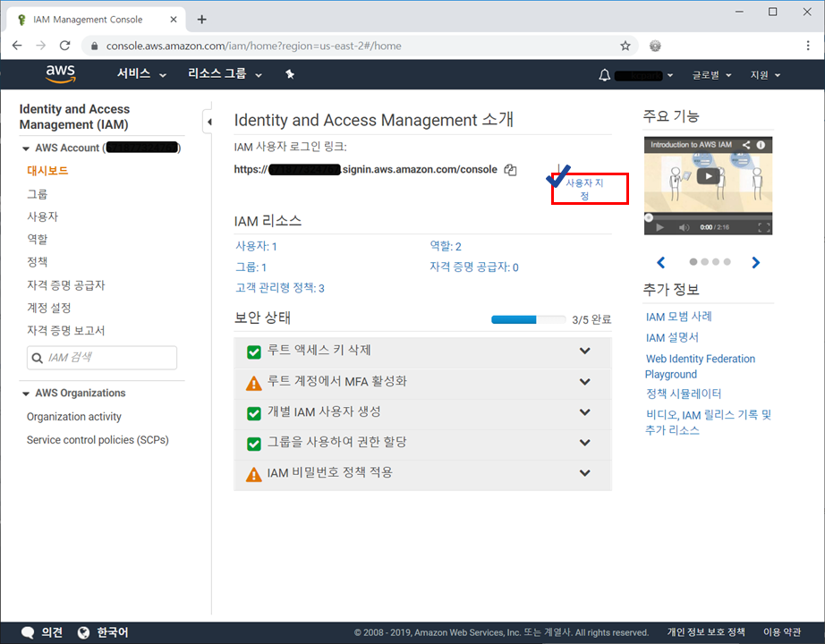Select 대시보드 in sidebar
The image size is (825, 644).
(x=47, y=171)
